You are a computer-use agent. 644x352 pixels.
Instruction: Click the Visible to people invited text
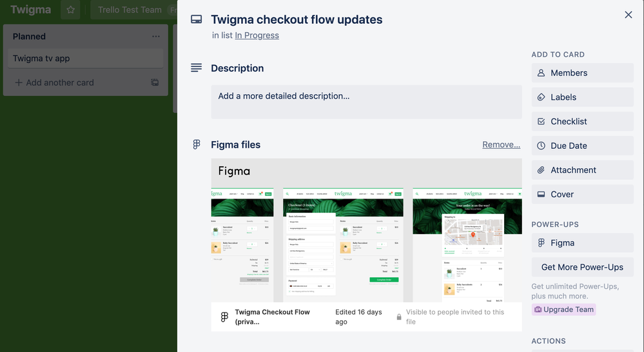tap(455, 317)
